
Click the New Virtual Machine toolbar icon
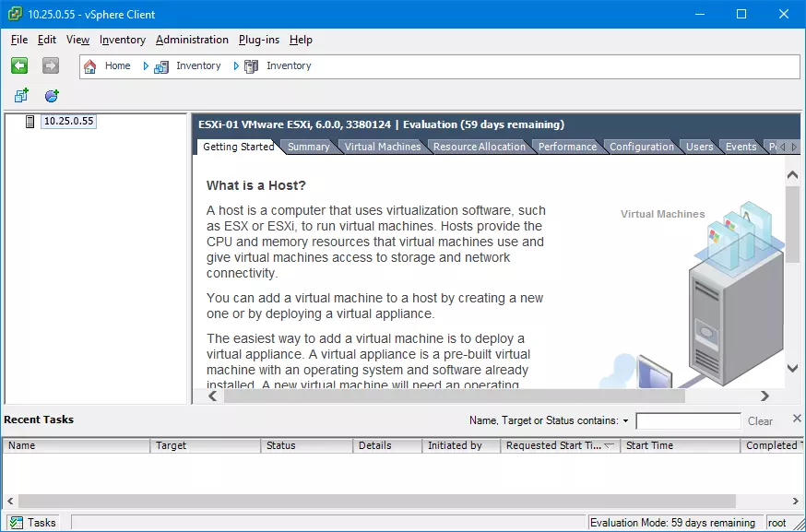click(21, 95)
